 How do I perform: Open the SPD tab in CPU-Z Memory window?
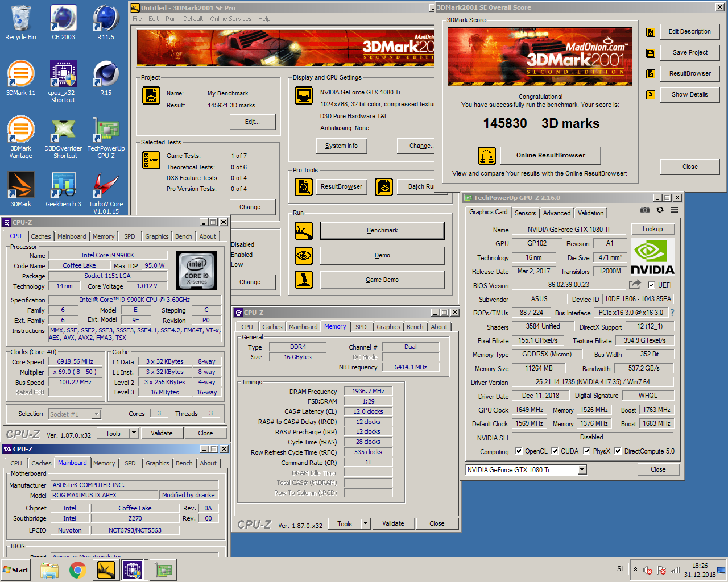[x=361, y=327]
